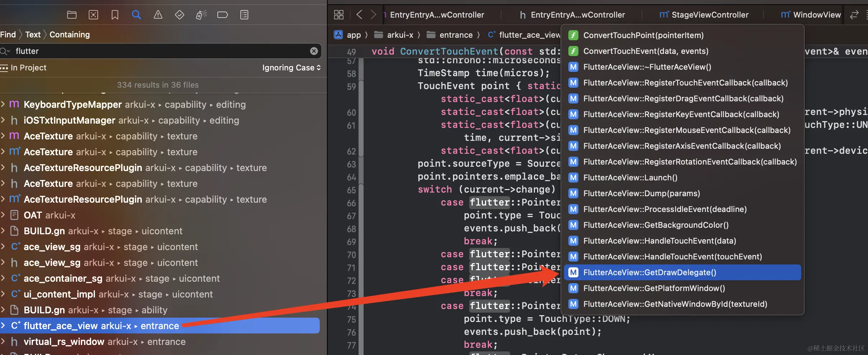Open the search options magnifier dropdown
This screenshot has height=355, width=868.
click(5, 51)
